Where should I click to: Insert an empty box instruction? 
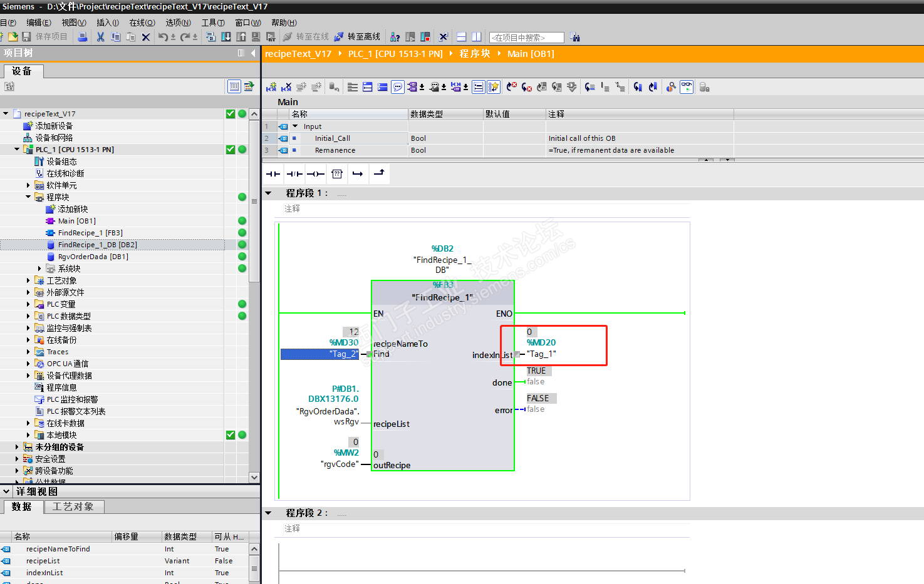tap(337, 174)
